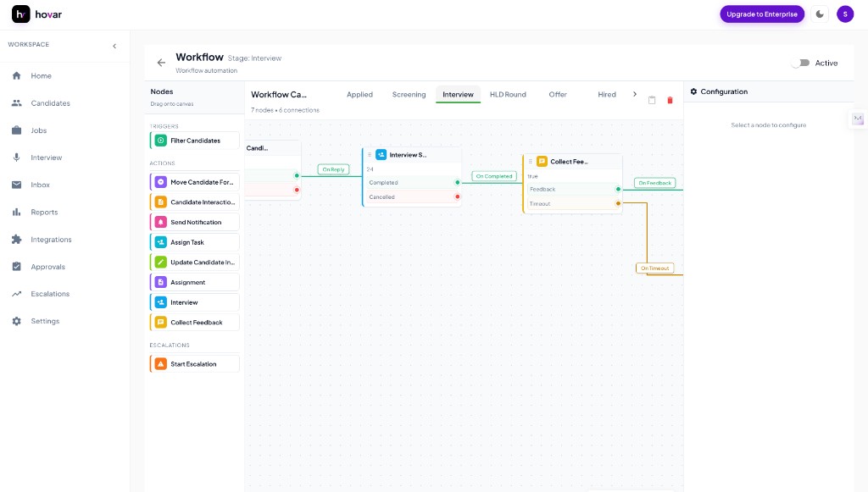Select Interview action node in palette
The height and width of the screenshot is (492, 868).
click(x=194, y=302)
